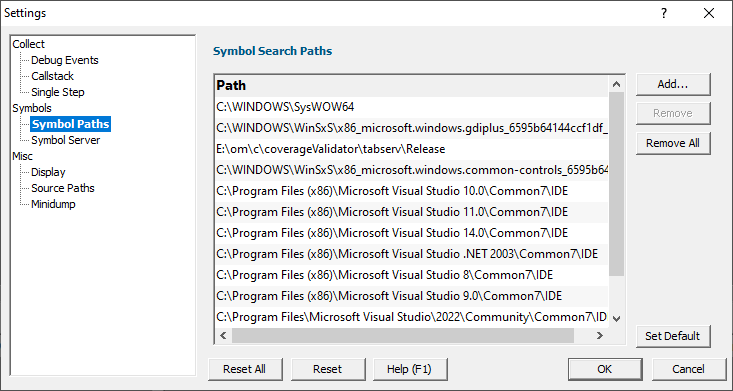
Task: Select the Symbol Server tree item
Action: click(65, 140)
